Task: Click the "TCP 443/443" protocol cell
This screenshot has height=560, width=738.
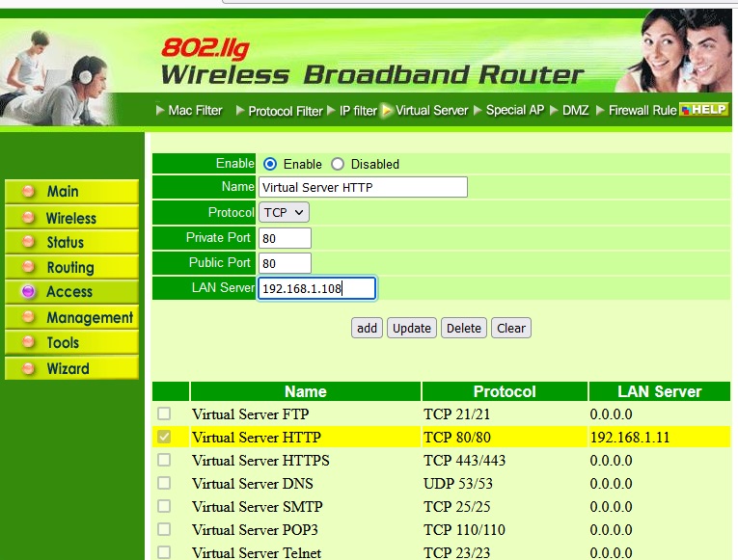Action: 465,461
